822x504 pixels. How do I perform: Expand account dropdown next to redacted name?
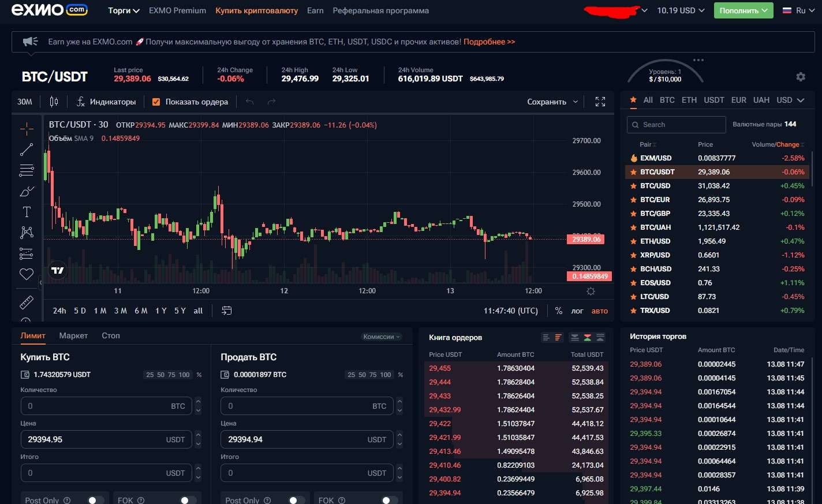644,10
